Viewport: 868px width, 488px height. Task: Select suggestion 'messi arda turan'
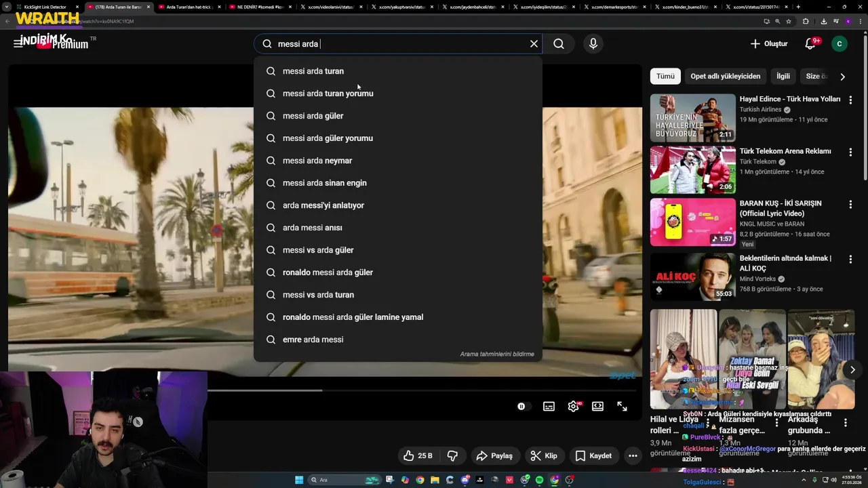tap(398, 71)
